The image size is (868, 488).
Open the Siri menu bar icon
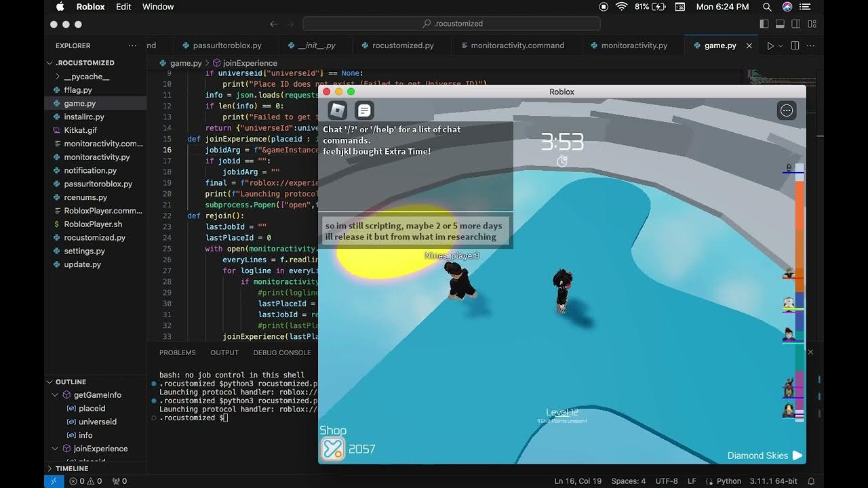coord(787,7)
